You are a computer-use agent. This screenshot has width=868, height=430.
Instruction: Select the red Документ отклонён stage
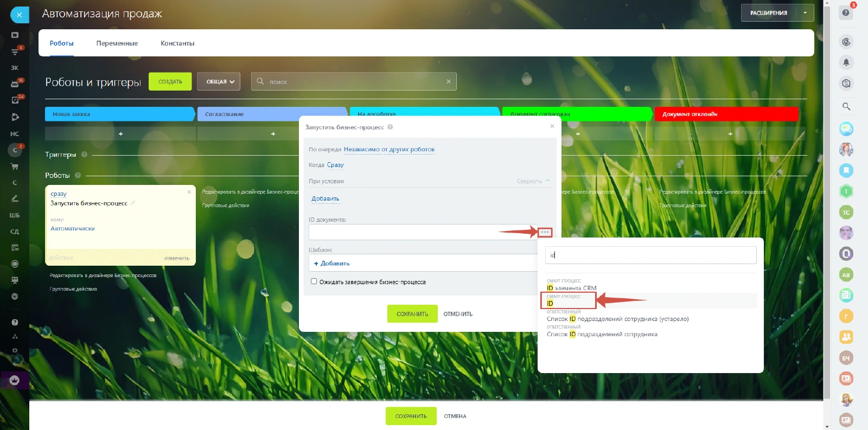point(726,114)
